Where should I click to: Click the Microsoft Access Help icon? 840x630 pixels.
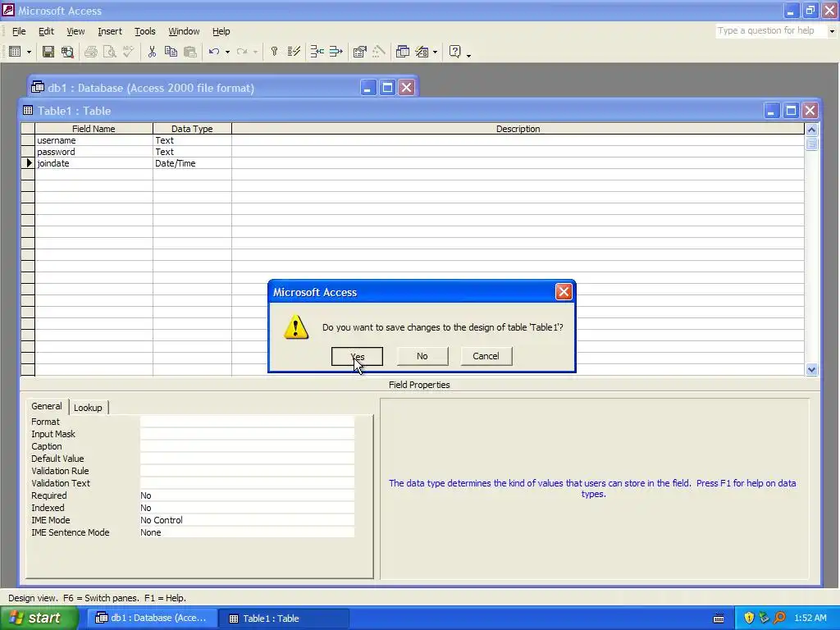coord(454,52)
